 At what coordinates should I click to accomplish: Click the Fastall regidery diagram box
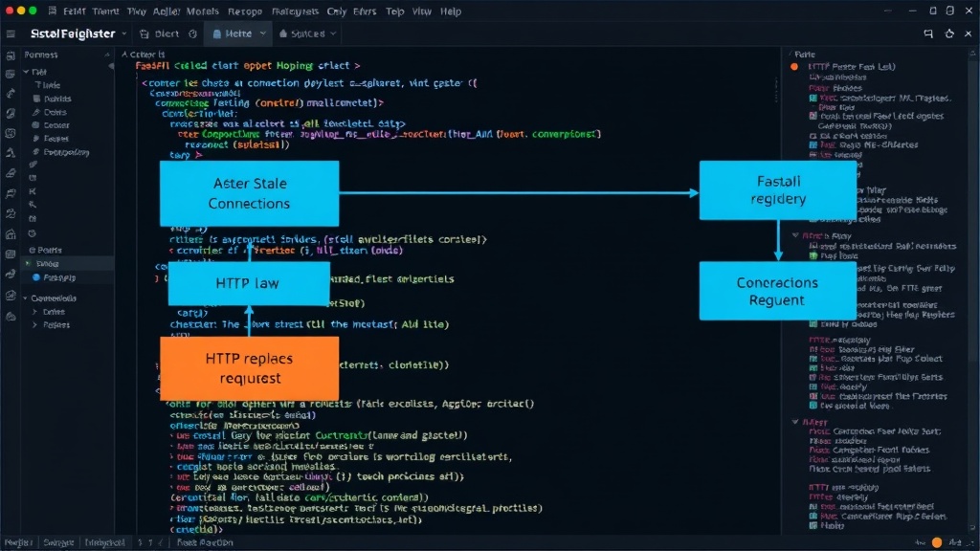tap(777, 190)
